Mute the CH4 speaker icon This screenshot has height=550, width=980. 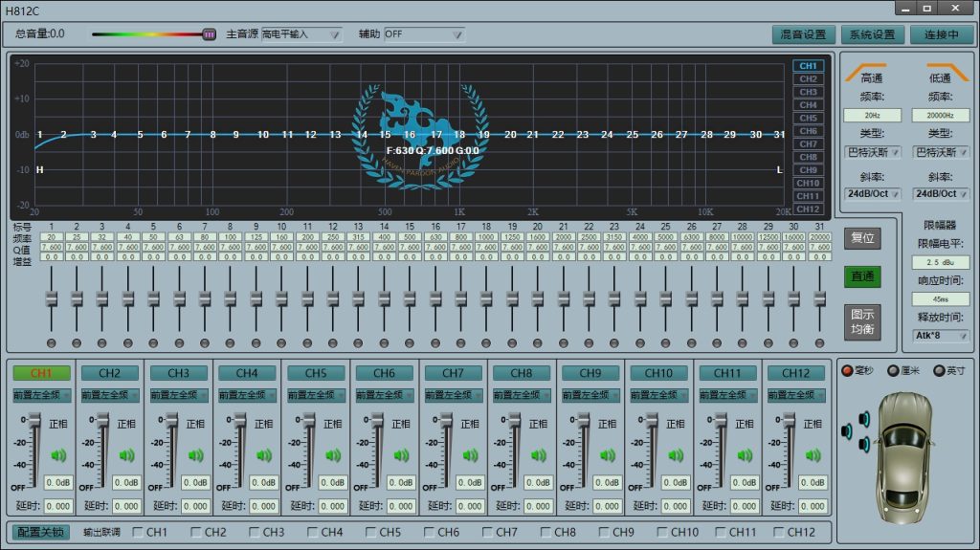coord(264,455)
